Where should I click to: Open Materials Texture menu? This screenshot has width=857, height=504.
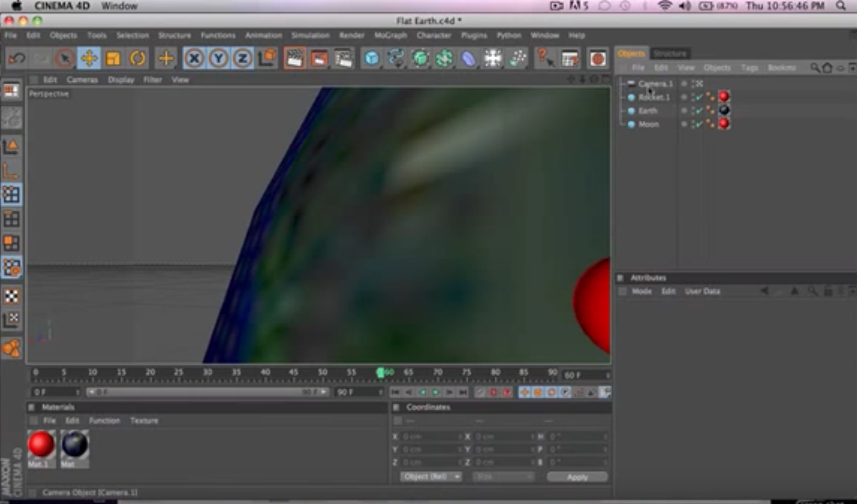tap(144, 420)
